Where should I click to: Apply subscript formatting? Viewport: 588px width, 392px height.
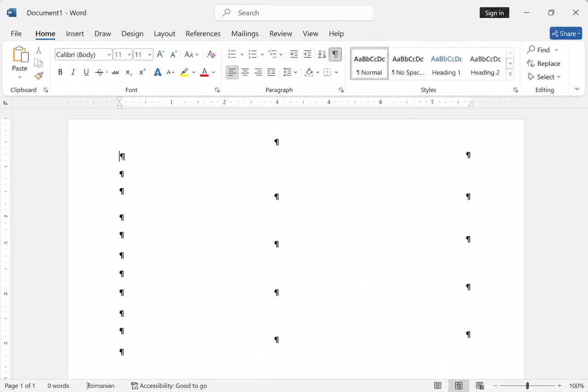129,72
